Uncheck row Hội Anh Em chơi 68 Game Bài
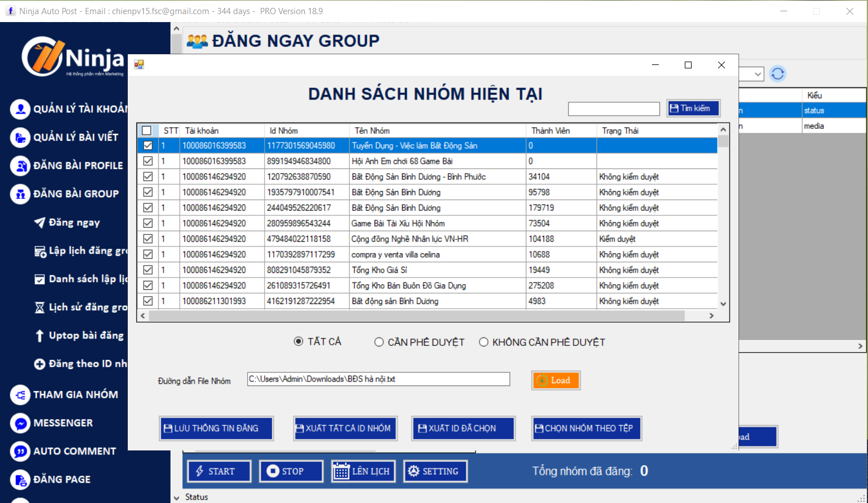The image size is (868, 503). (148, 161)
